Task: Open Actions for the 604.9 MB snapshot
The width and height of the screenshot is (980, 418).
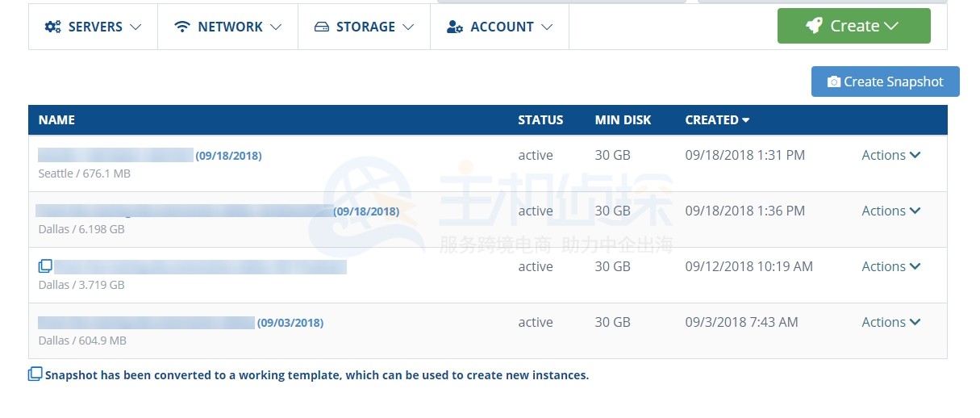Action: (x=890, y=322)
